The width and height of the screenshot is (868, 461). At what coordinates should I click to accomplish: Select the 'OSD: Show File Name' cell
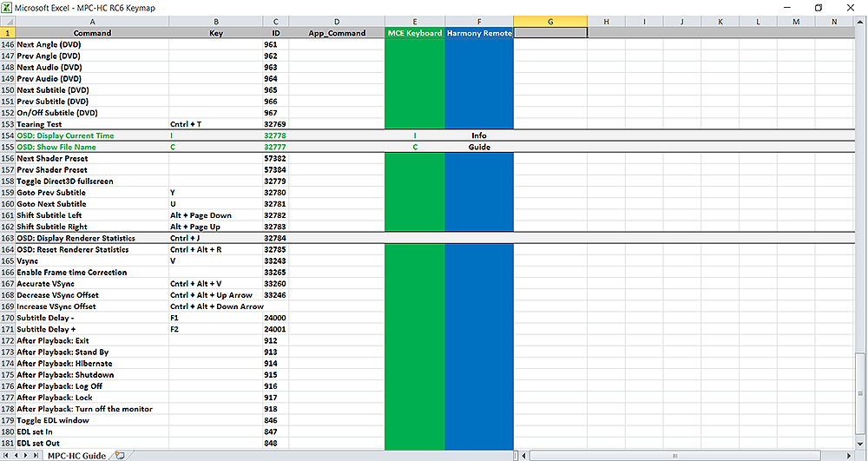(x=92, y=148)
